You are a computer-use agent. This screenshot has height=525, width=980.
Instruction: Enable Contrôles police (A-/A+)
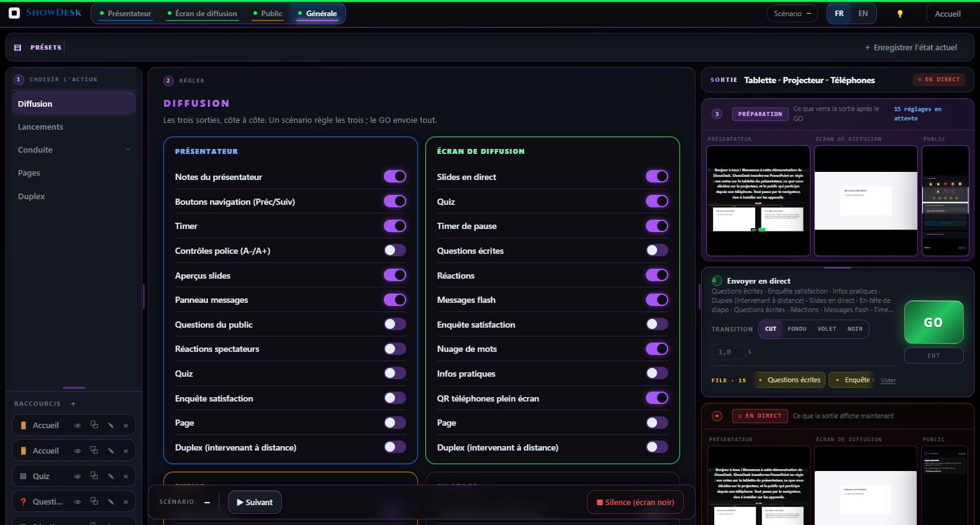click(x=395, y=250)
